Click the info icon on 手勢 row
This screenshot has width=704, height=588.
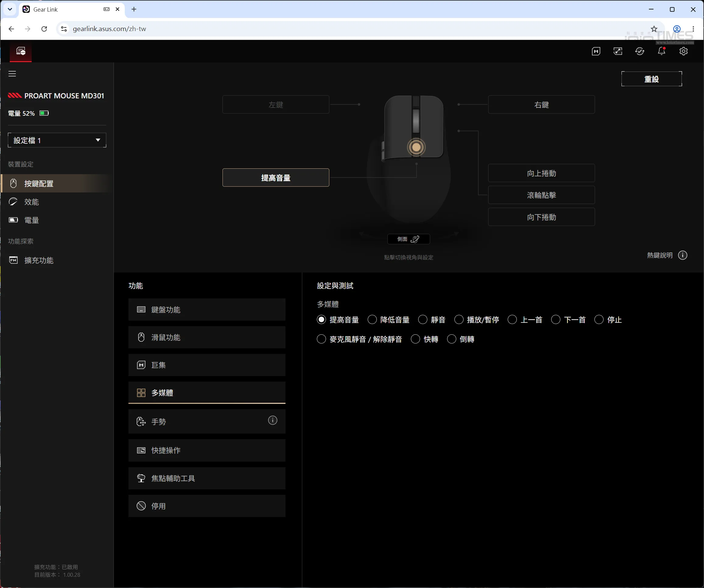coord(272,420)
